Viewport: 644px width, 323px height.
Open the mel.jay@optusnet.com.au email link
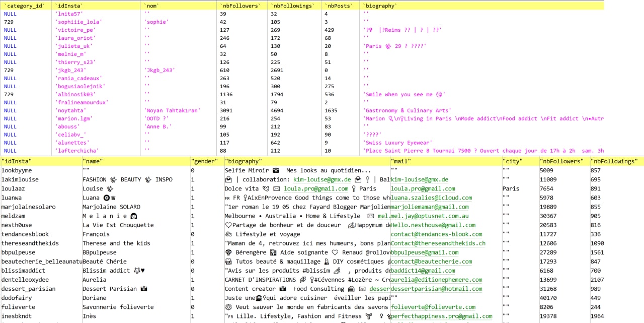430,216
